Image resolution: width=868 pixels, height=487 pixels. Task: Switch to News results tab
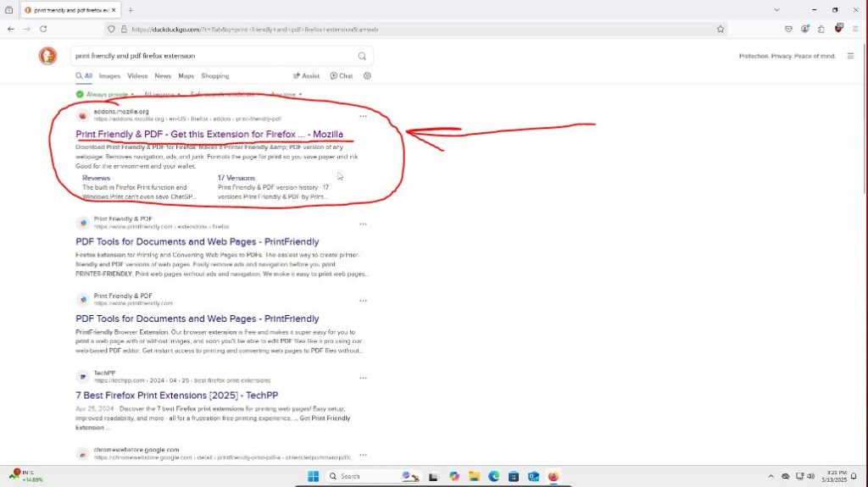pos(163,76)
